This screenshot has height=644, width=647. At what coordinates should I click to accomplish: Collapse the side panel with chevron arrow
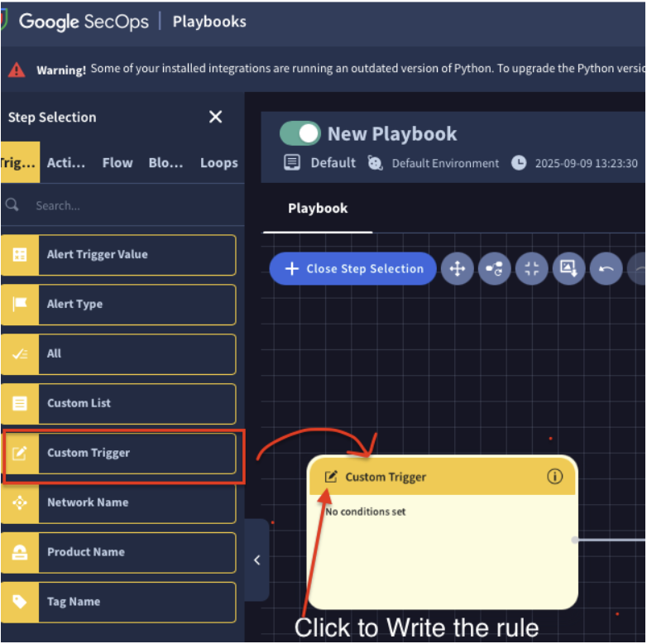pyautogui.click(x=256, y=560)
